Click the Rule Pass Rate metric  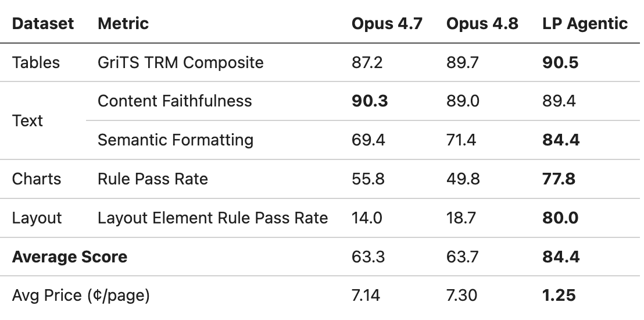[x=152, y=179]
